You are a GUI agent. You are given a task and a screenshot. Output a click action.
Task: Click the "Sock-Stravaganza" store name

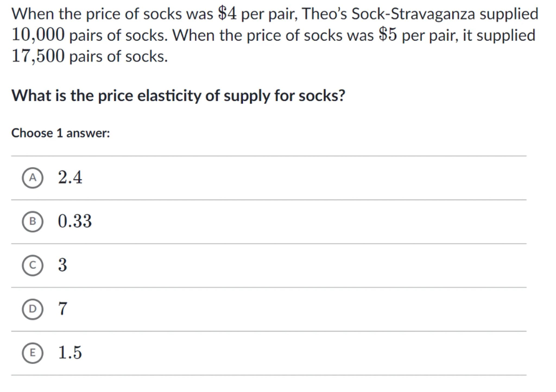click(x=413, y=14)
